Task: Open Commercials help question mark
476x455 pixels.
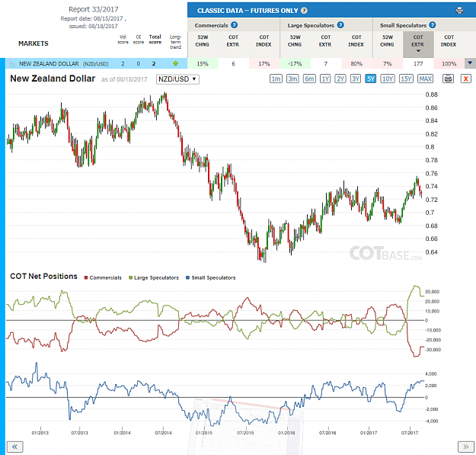Action: (x=234, y=25)
